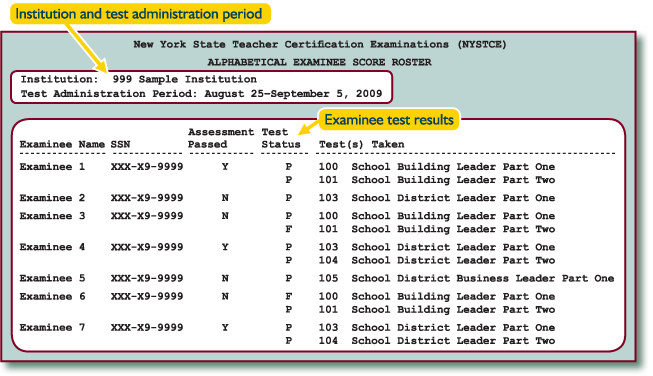653x376 pixels.
Task: Click Examinee 3's 'F' test status
Action: tap(289, 229)
